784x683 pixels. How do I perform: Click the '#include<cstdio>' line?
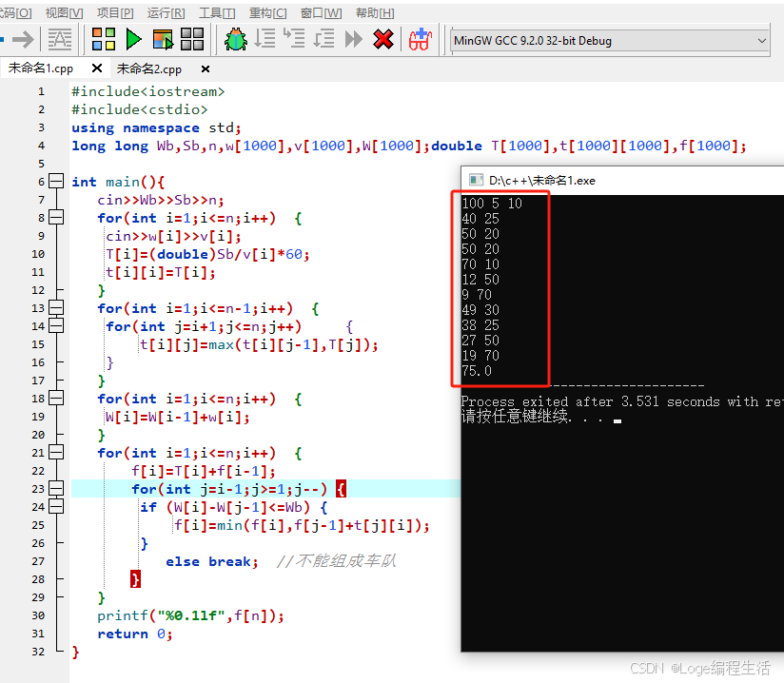140,109
